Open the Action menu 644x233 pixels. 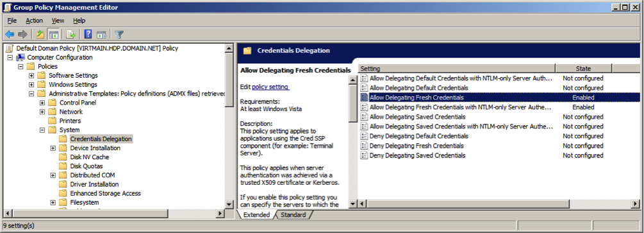coord(34,21)
